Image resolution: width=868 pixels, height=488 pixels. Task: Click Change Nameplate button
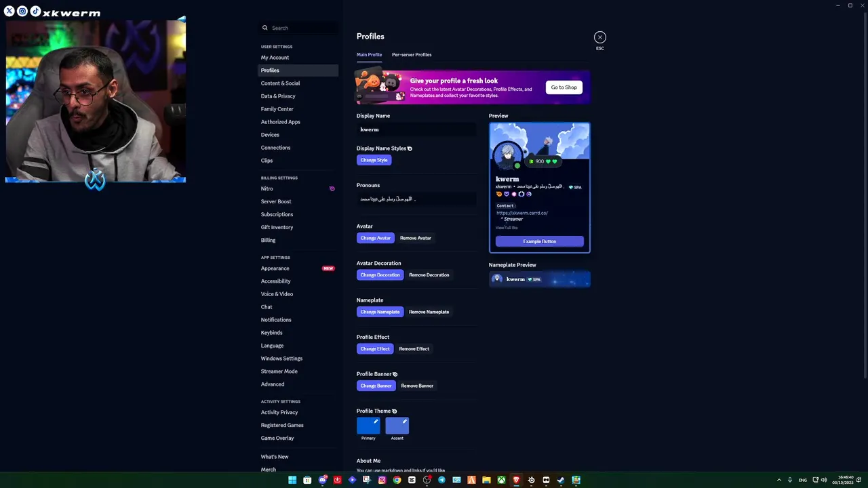(x=380, y=312)
